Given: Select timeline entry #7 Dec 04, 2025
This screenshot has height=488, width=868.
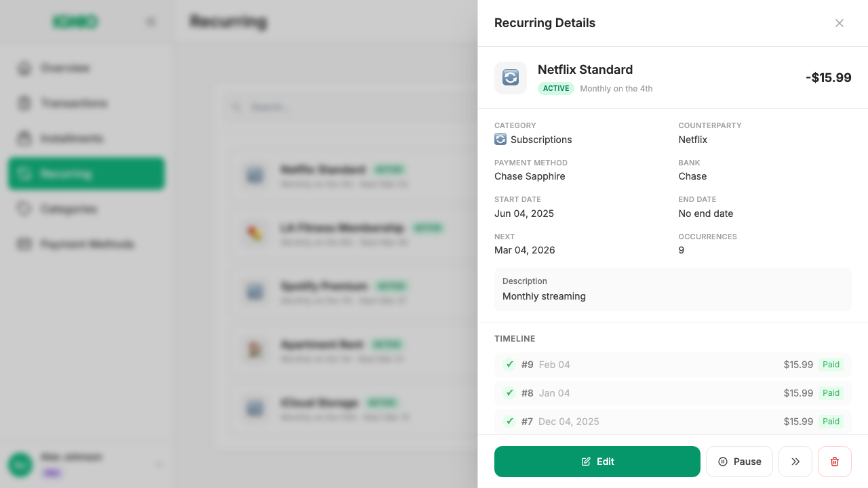Looking at the screenshot, I should tap(673, 422).
